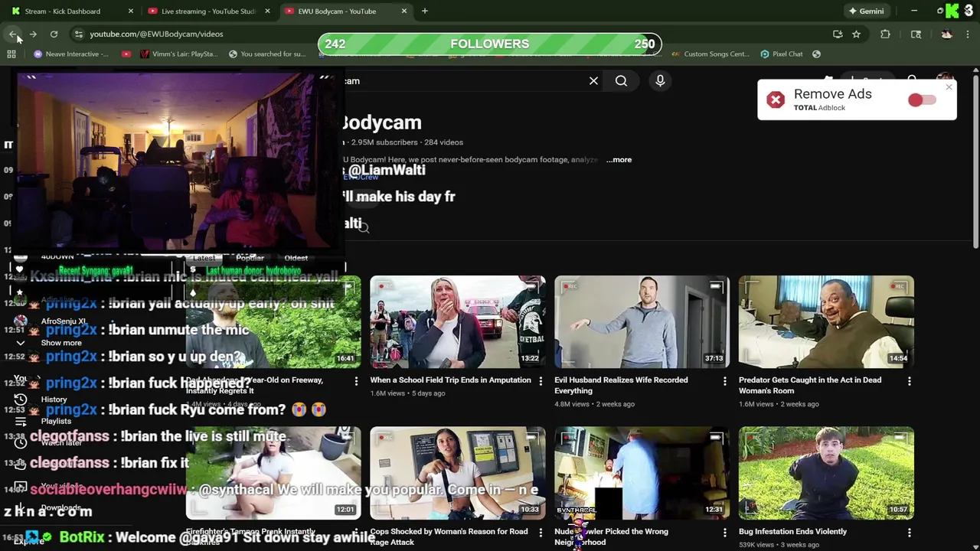Open options for Dad Abandons freeway video

click(356, 381)
